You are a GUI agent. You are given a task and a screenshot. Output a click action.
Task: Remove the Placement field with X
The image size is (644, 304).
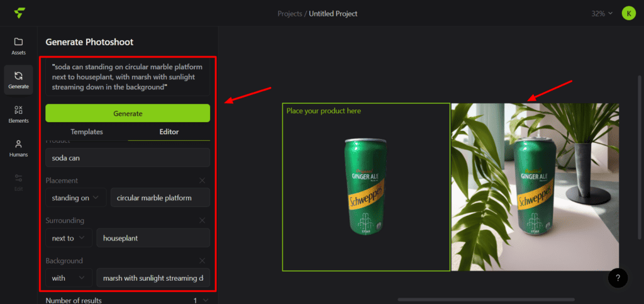[x=202, y=181]
